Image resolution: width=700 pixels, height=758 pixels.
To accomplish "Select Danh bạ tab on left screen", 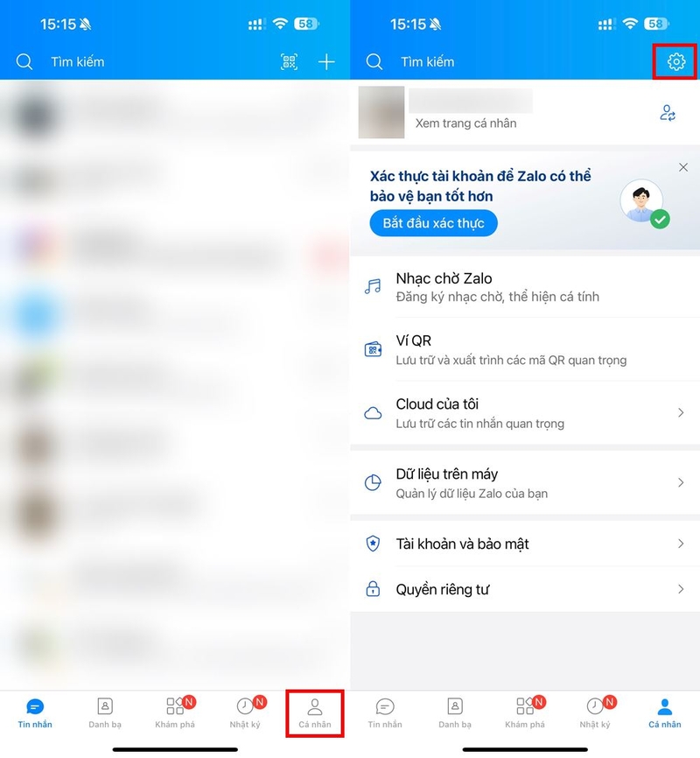I will pyautogui.click(x=105, y=713).
